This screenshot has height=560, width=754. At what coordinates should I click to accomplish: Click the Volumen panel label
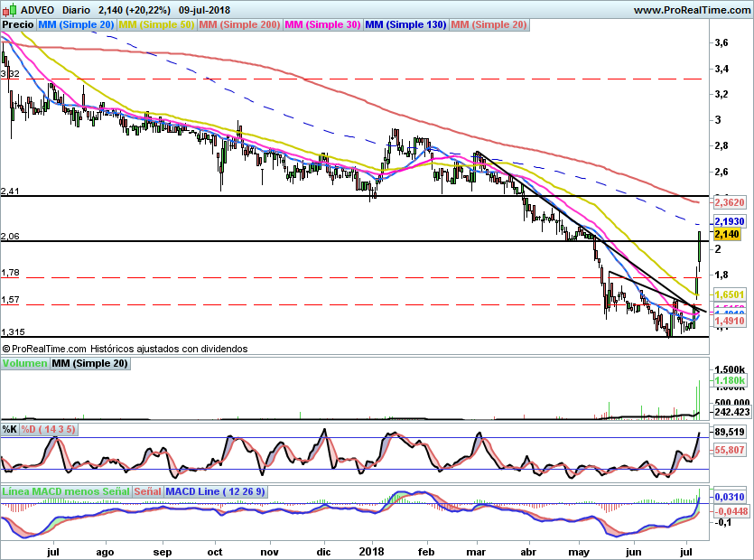24,363
